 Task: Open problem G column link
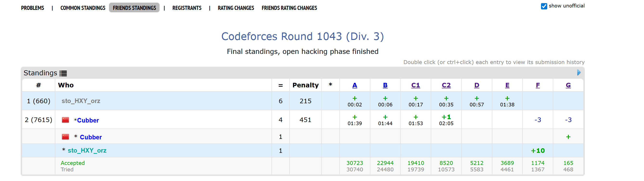pos(568,85)
